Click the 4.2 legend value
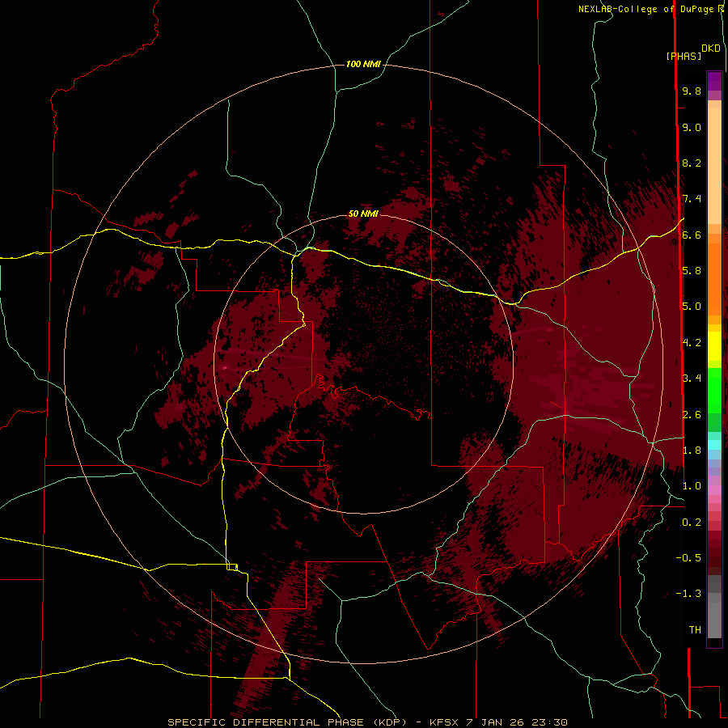The height and width of the screenshot is (728, 728). point(692,343)
